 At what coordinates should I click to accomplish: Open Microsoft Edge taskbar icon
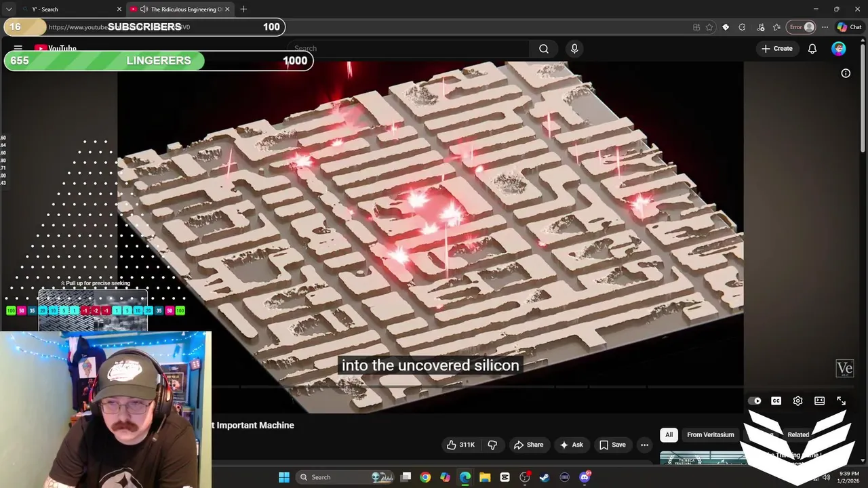(465, 477)
